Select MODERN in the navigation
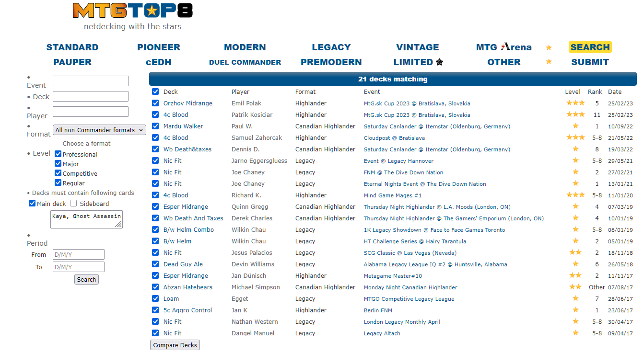 pyautogui.click(x=245, y=47)
